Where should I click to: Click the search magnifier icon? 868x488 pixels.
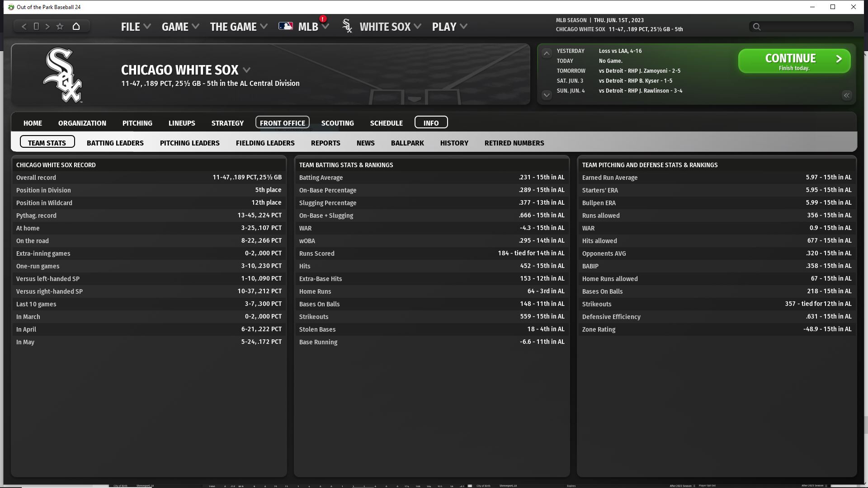point(757,27)
